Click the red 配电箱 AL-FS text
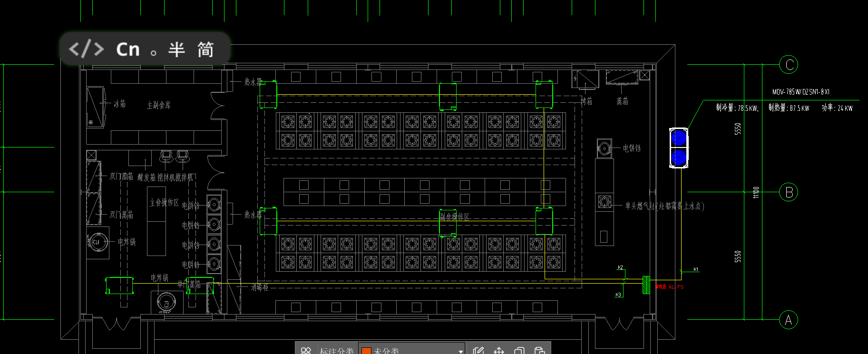Viewport: 868px width, 354px height. click(x=669, y=287)
